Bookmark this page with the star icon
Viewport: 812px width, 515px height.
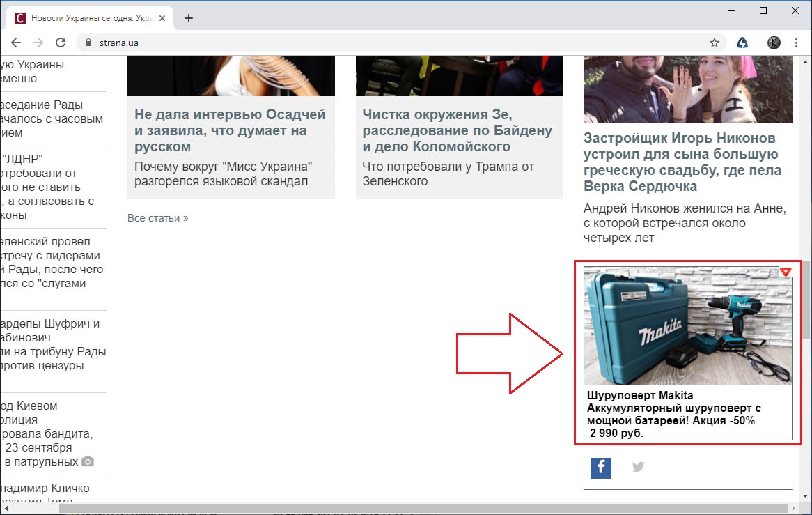(x=715, y=43)
